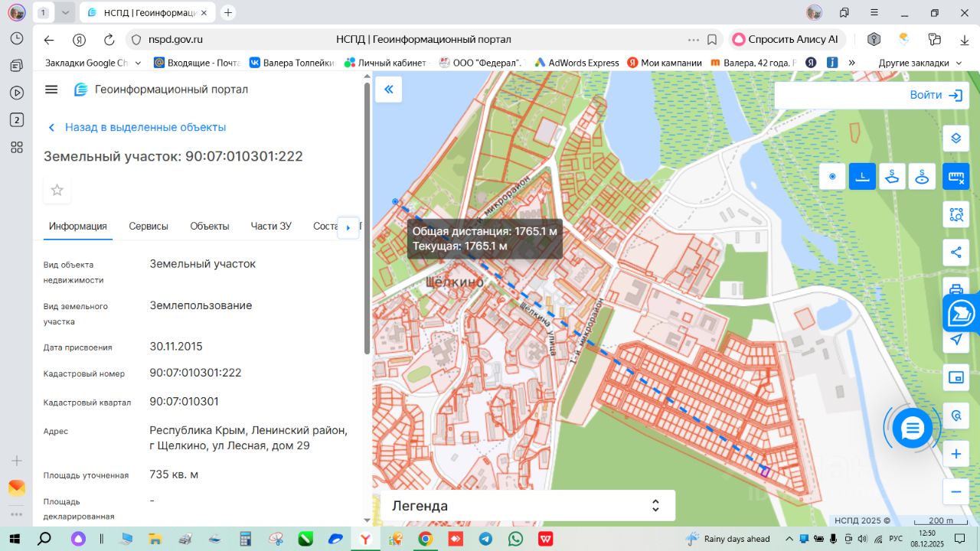Viewport: 980px width, 551px height.
Task: Toggle the ruler measurement tool
Action: click(955, 177)
